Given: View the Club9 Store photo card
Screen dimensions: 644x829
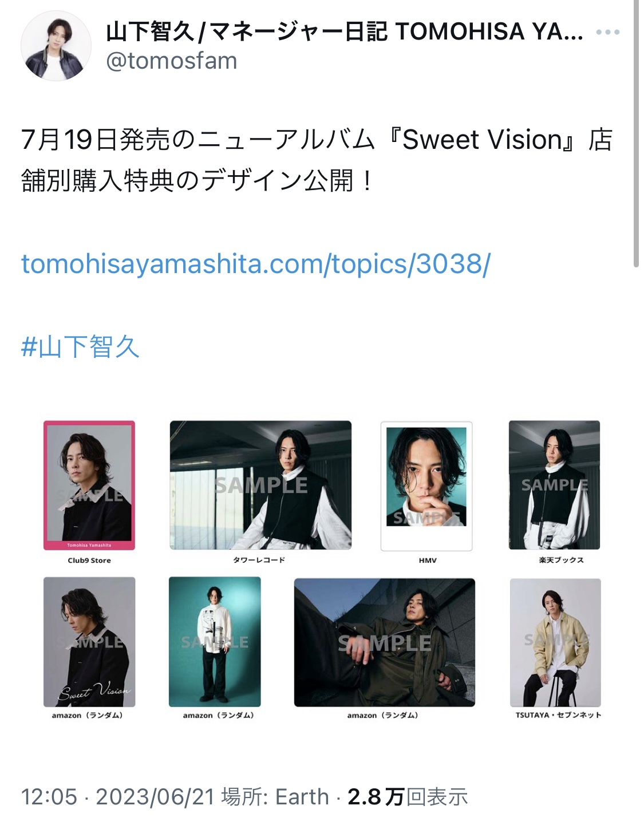Looking at the screenshot, I should click(89, 485).
